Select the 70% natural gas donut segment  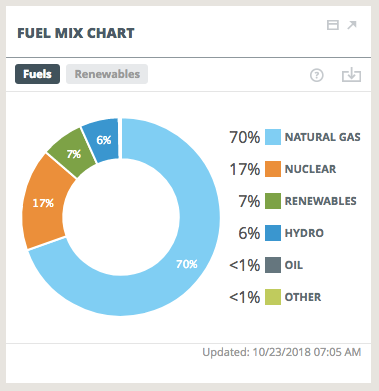[187, 264]
